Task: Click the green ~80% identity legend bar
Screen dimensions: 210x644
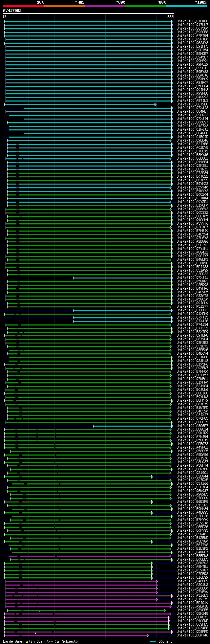Action: point(145,6)
